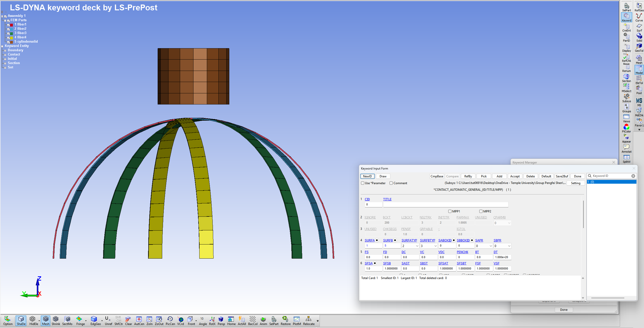Toggle visibility of 3 fiber3 part
Screen dimensions: 644x328
click(9, 33)
